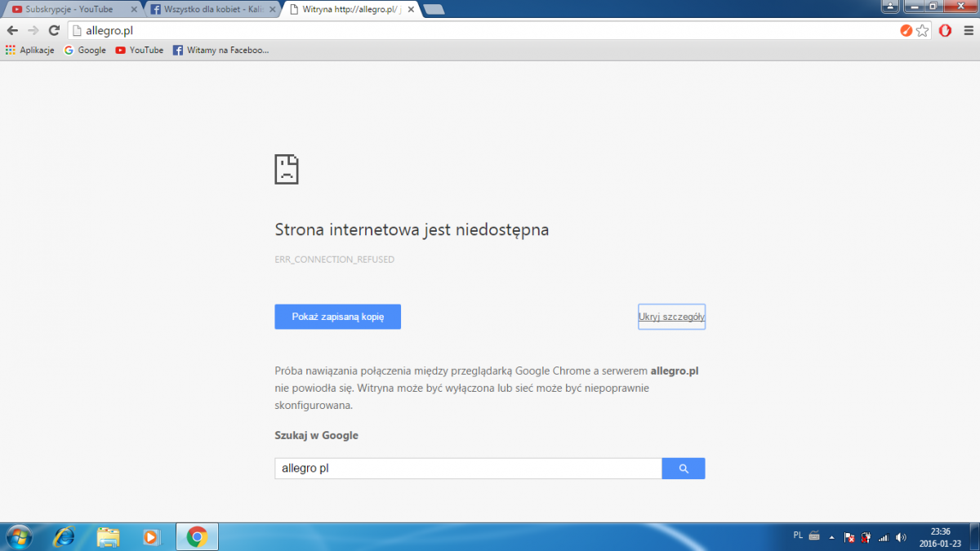Open the Google bookmark
Screen dimensions: 980x551
[85, 50]
